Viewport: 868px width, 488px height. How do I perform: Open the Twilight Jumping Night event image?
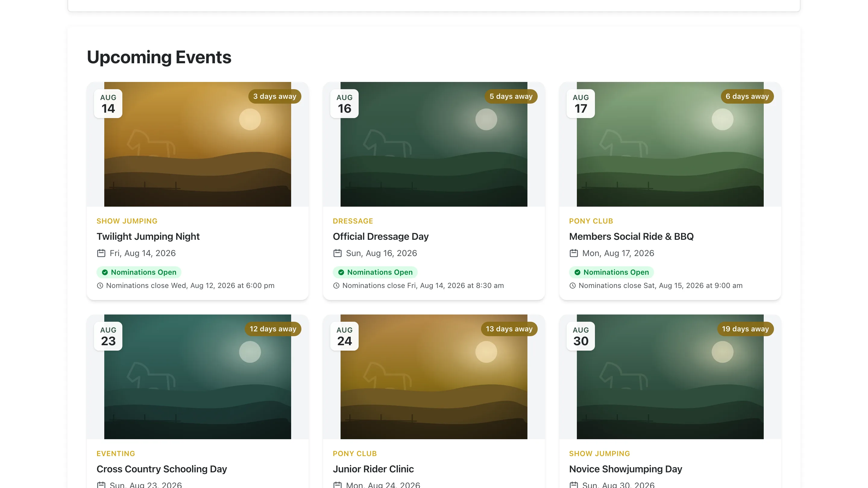coord(197,144)
